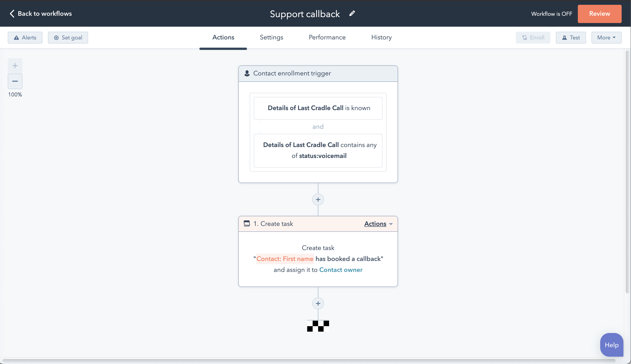Click the zoom out minus button
The height and width of the screenshot is (364, 631).
coord(15,81)
